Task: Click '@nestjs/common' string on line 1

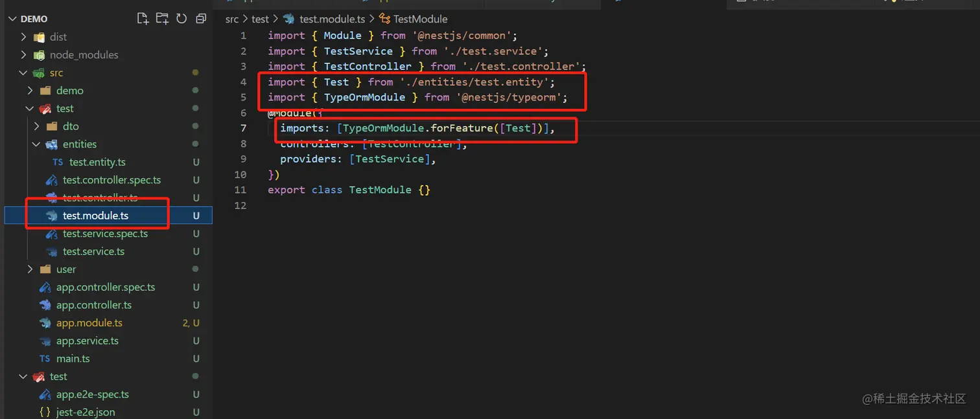Action: coord(461,36)
